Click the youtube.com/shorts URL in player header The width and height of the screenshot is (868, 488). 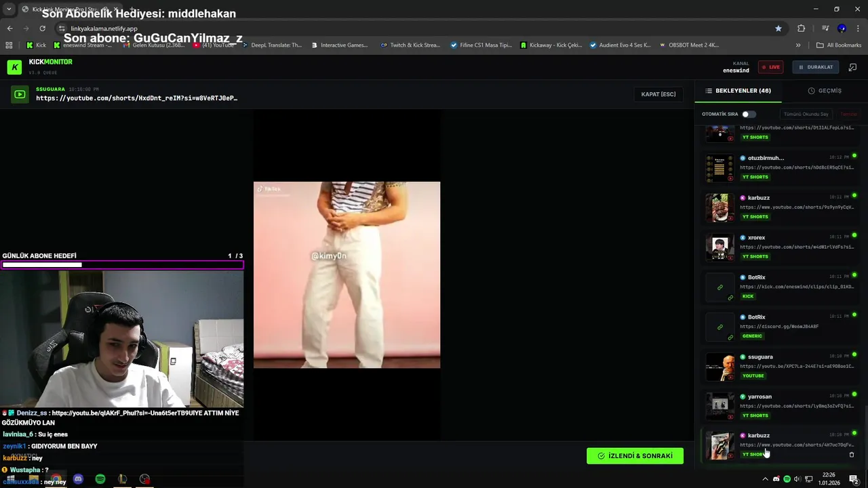(x=136, y=98)
